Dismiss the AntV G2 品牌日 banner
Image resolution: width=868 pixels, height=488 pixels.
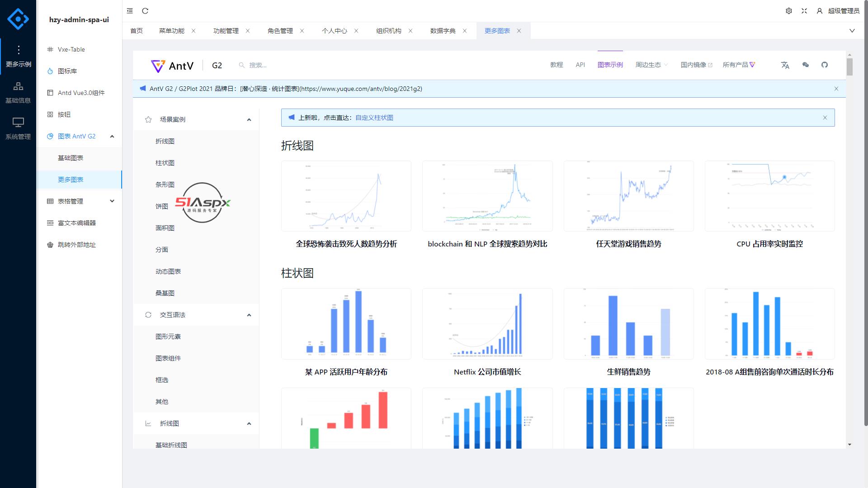point(836,89)
